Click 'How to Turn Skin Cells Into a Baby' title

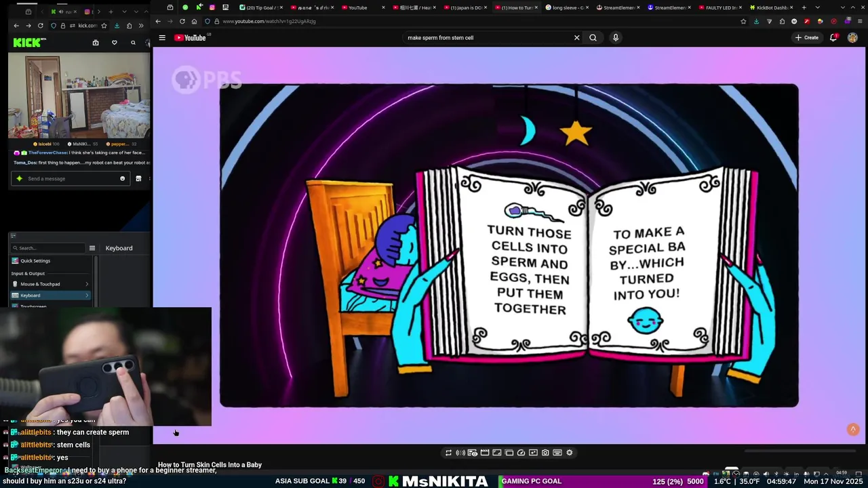coord(210,465)
